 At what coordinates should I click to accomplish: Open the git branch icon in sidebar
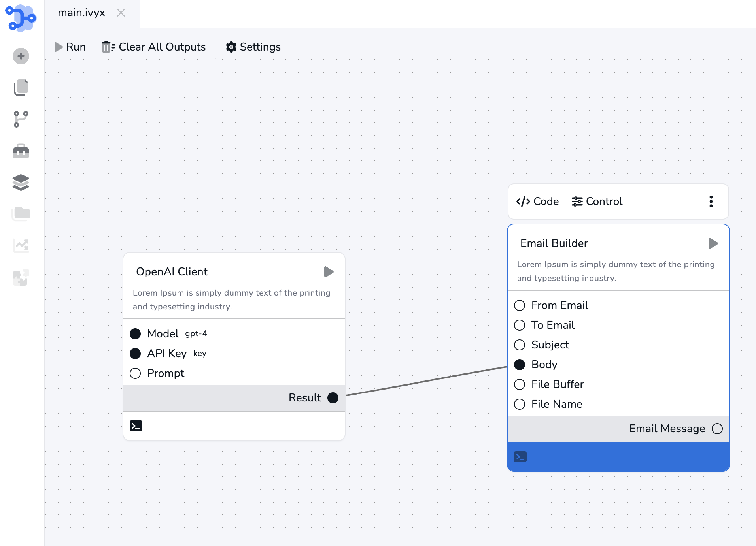(x=21, y=119)
